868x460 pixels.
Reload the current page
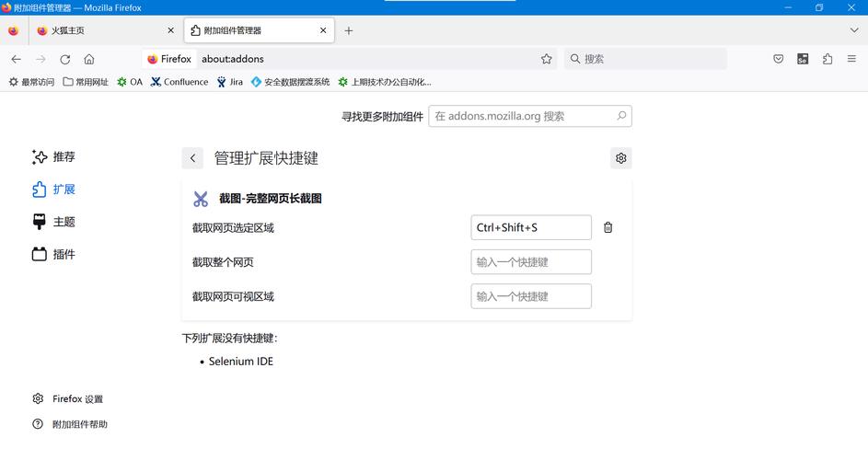point(64,59)
